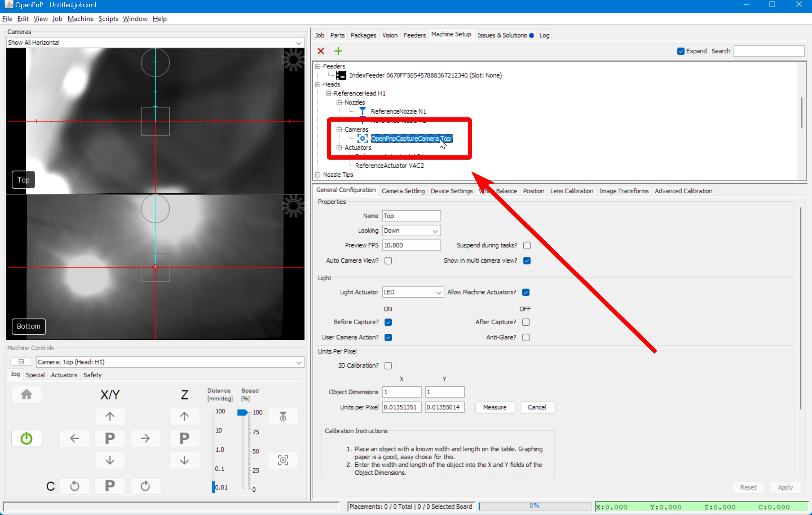Screen dimensions: 812x515
Task: Disable Show in multi camera view
Action: 526,260
